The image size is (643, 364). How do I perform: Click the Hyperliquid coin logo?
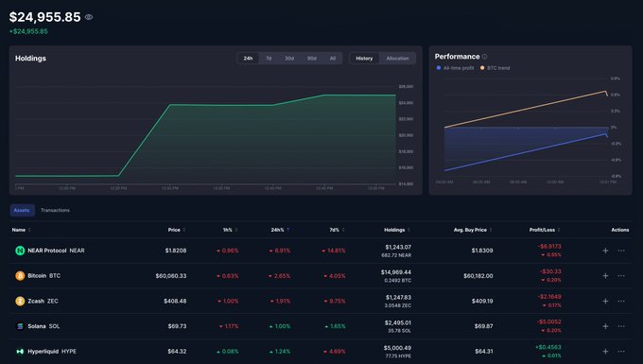(20, 352)
